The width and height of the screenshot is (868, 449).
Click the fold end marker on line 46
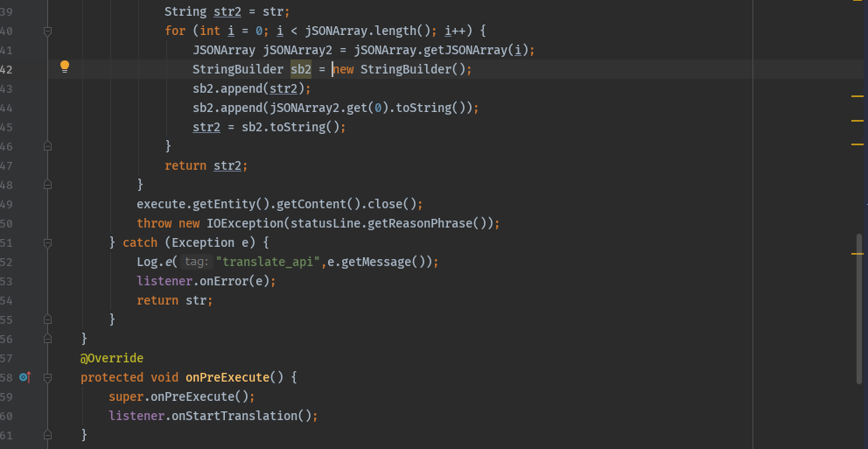47,146
